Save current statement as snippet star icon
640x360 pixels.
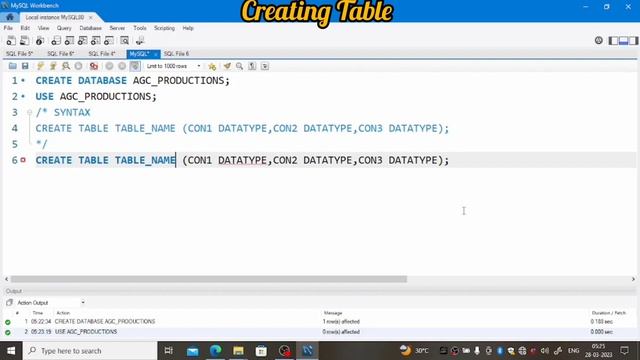tap(212, 66)
